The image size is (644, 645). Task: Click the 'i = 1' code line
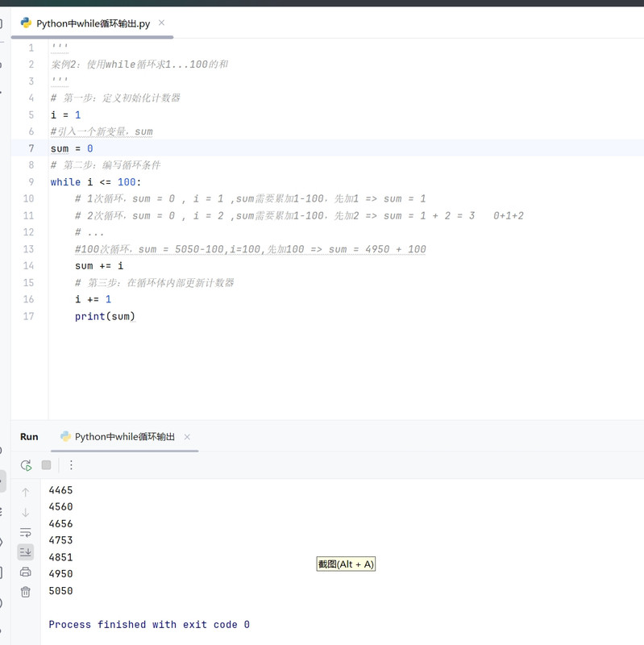pos(66,114)
